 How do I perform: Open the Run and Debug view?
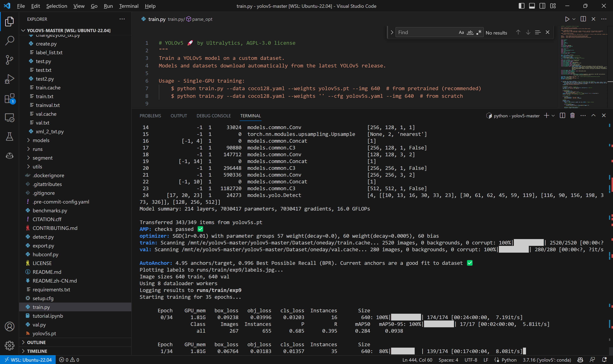9,79
